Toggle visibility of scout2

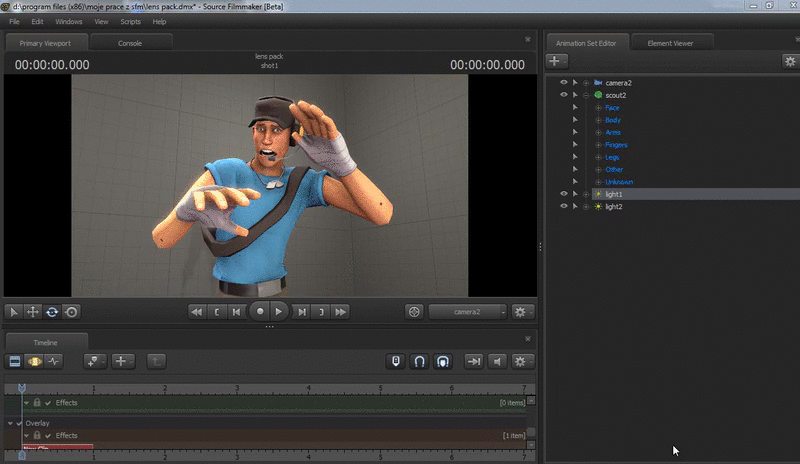point(563,95)
